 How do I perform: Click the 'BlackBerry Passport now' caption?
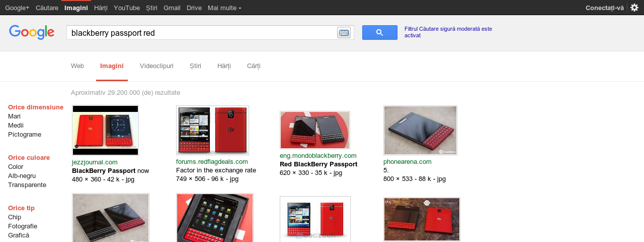coord(111,170)
